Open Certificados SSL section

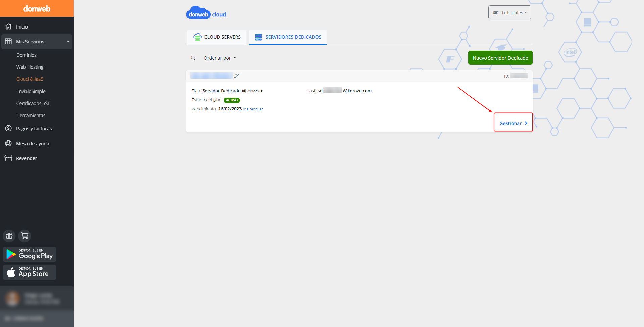[33, 103]
